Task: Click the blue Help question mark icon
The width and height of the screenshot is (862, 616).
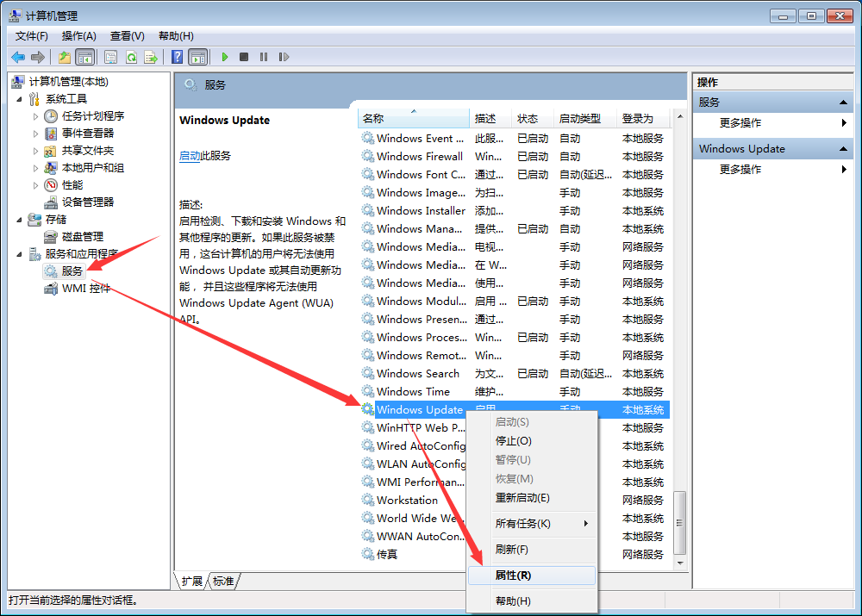Action: [x=177, y=57]
